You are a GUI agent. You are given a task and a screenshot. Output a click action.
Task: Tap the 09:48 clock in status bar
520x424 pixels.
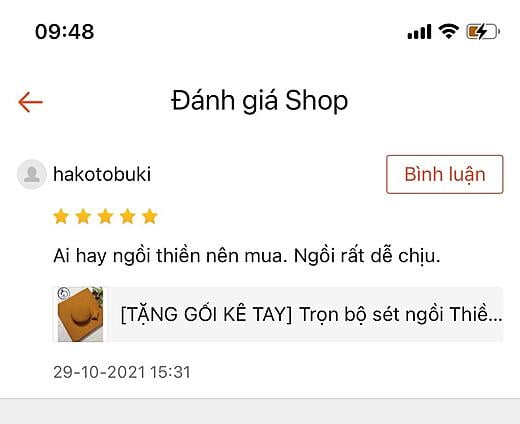65,32
